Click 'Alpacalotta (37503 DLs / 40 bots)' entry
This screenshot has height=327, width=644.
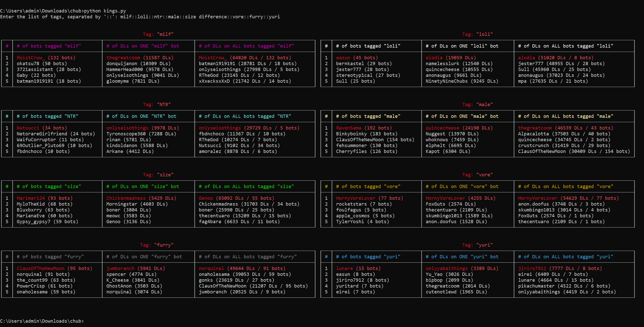[564, 134]
